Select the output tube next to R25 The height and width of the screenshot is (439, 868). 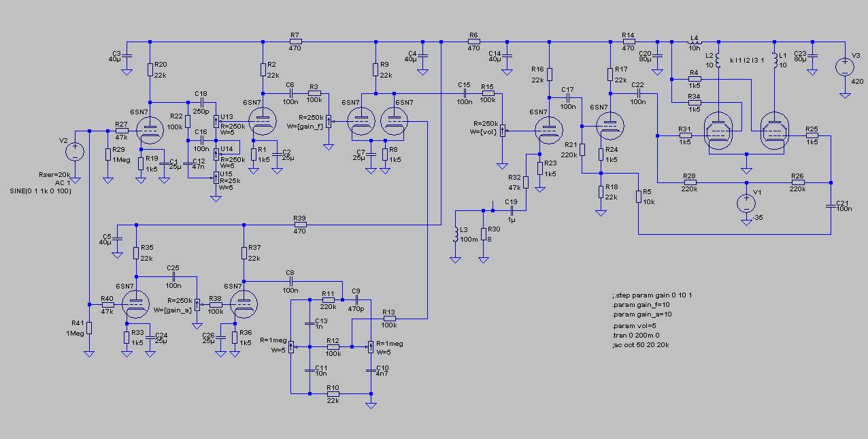(x=773, y=130)
